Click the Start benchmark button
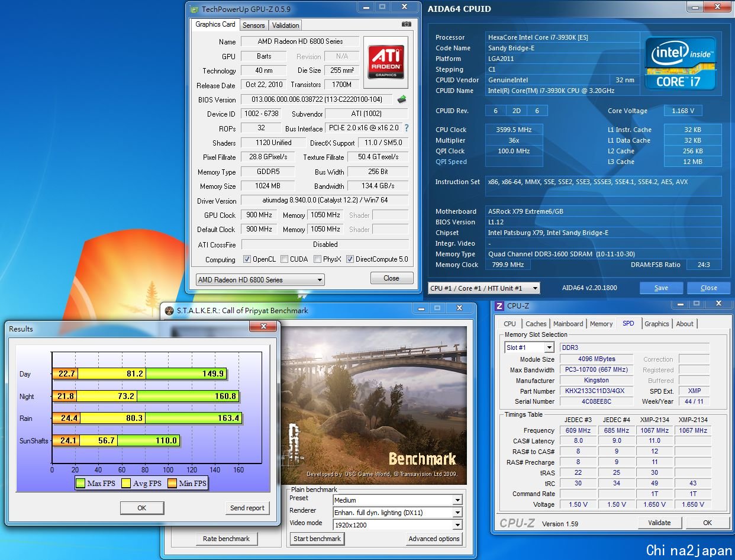Image resolution: width=735 pixels, height=560 pixels. click(x=317, y=539)
